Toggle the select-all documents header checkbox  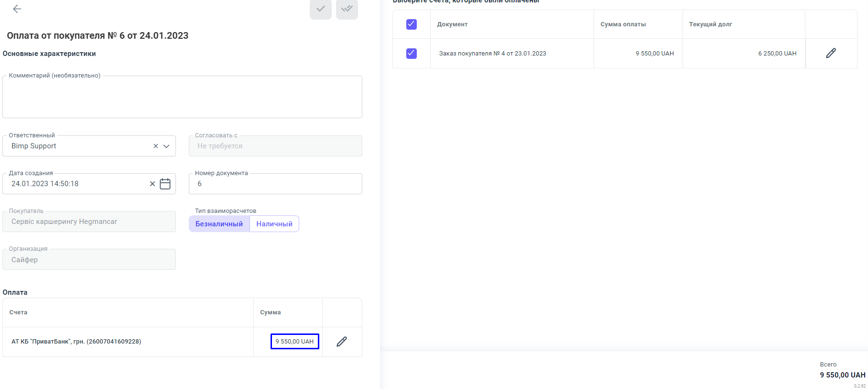(x=411, y=24)
